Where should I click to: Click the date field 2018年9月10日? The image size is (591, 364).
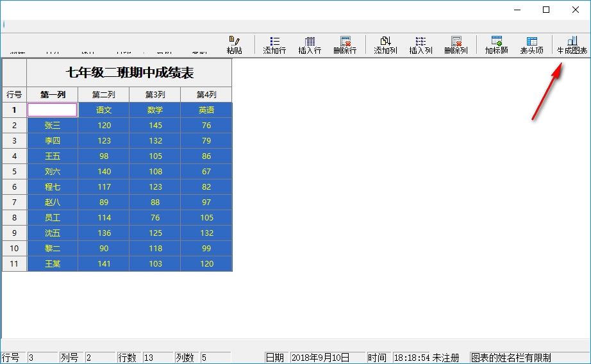328,358
